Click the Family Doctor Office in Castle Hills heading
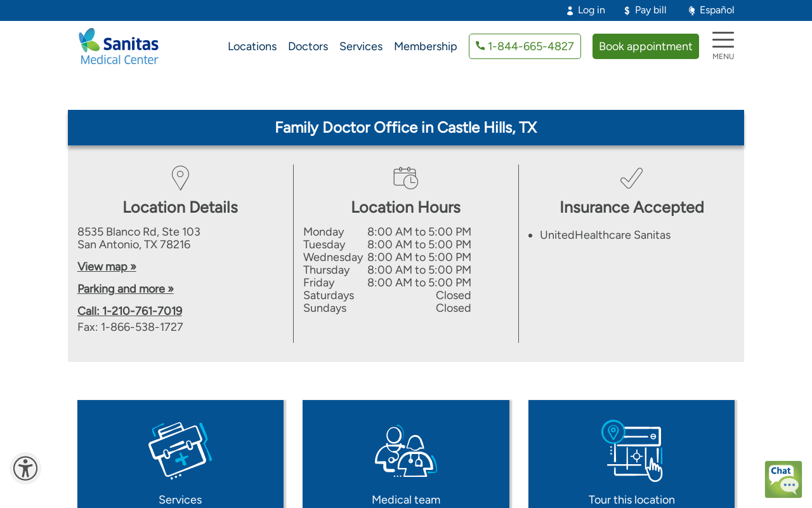Image resolution: width=812 pixels, height=508 pixels. pyautogui.click(x=406, y=128)
